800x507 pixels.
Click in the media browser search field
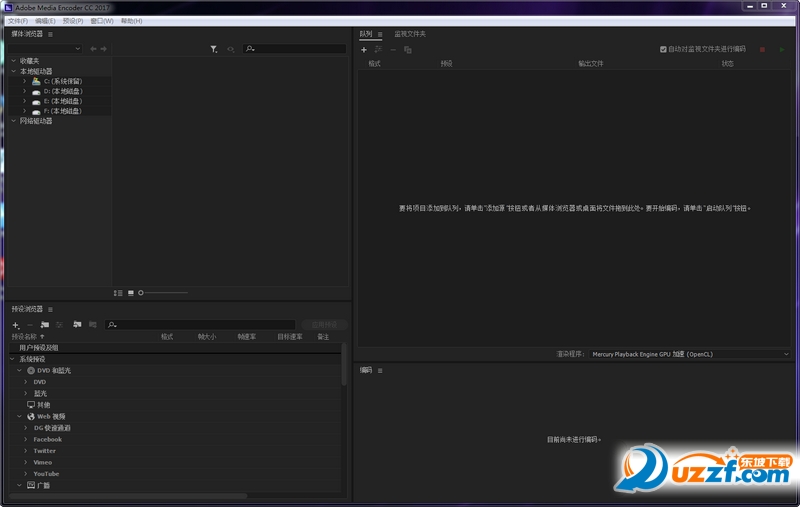pyautogui.click(x=294, y=48)
